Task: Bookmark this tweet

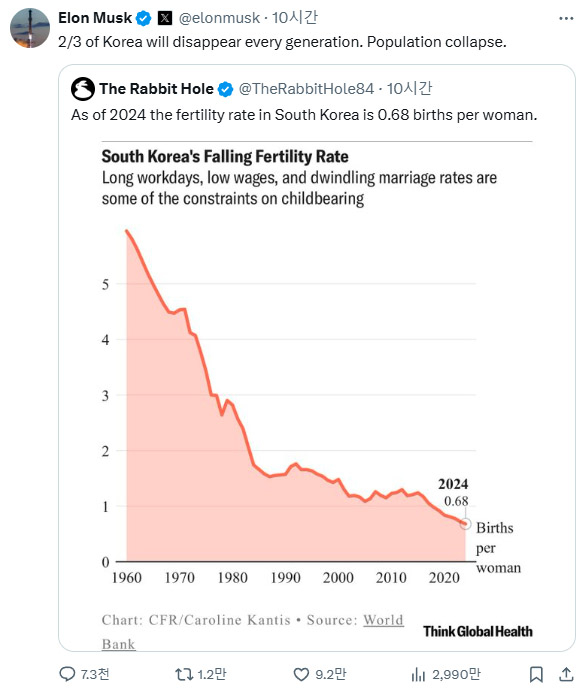Action: [536, 675]
